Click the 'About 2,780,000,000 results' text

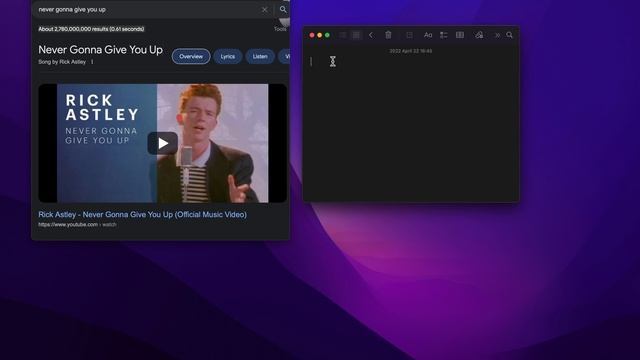pos(91,29)
